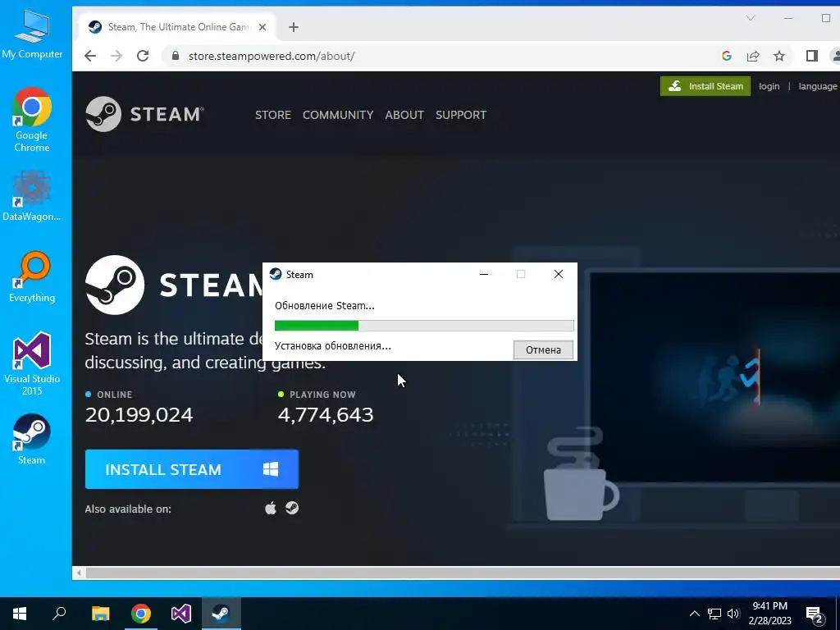Click the "Also available on:" text
The image size is (840, 630).
click(128, 509)
